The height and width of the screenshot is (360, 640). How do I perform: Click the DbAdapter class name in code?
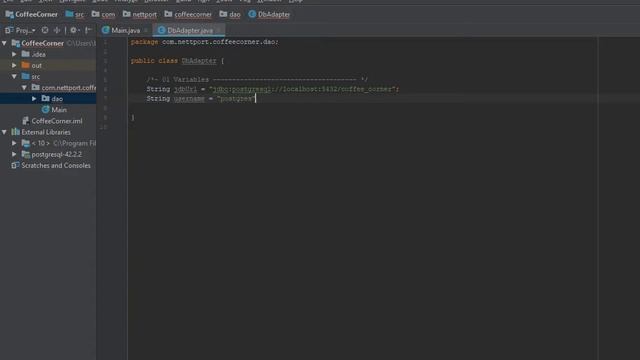pyautogui.click(x=199, y=60)
